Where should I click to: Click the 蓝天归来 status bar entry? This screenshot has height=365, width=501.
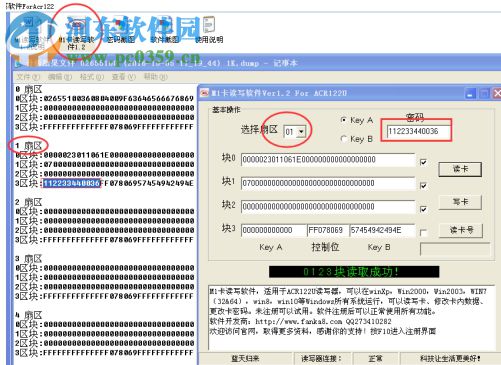(245, 359)
